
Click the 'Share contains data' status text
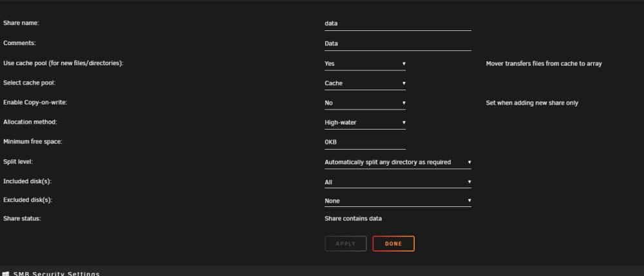point(353,219)
